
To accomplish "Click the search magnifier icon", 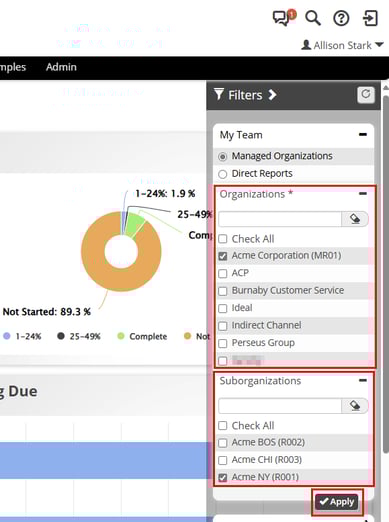I will (x=313, y=18).
